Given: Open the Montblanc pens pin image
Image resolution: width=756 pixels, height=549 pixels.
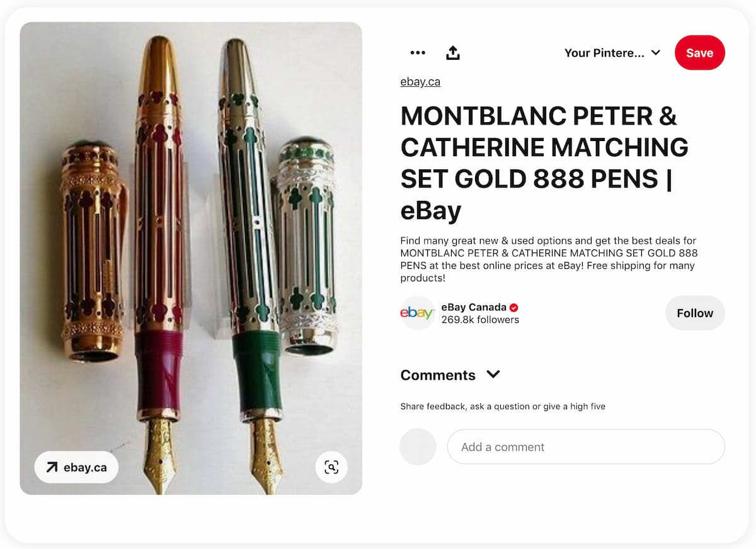Looking at the screenshot, I should pyautogui.click(x=191, y=252).
